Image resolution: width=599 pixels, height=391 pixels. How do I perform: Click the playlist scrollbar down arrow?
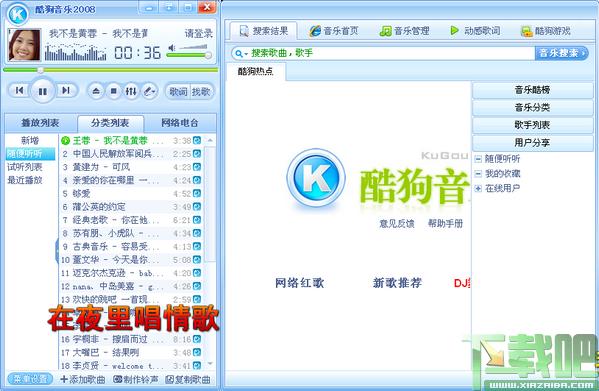coord(210,364)
